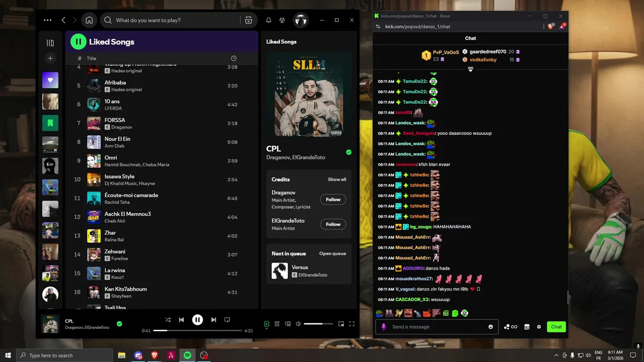Image resolution: width=644 pixels, height=362 pixels.
Task: Select song row Nour El Ein
Action: pos(162,142)
